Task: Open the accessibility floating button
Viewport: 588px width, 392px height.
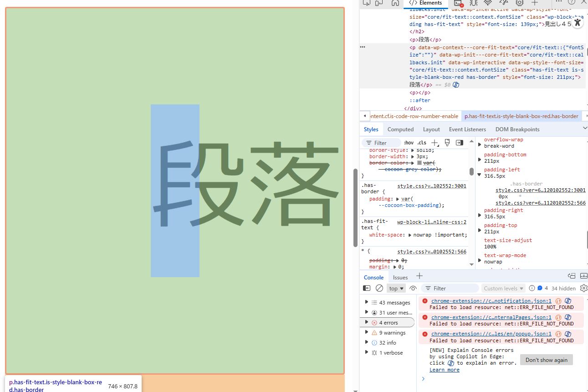Action: [x=578, y=22]
